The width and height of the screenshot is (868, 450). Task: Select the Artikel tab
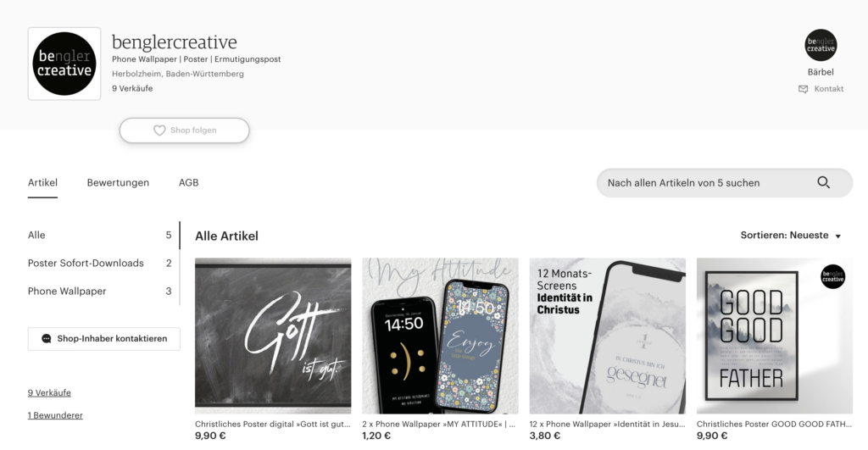[x=42, y=183]
